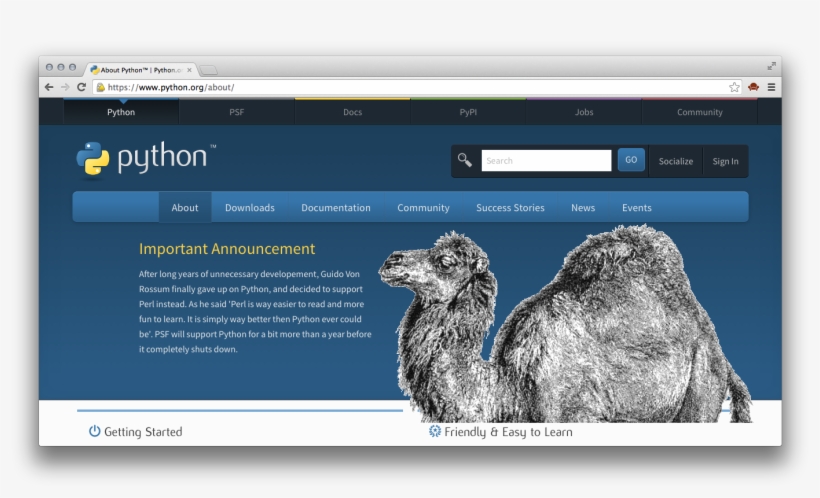Click the Friendly & Easy to Learn heading

point(508,432)
